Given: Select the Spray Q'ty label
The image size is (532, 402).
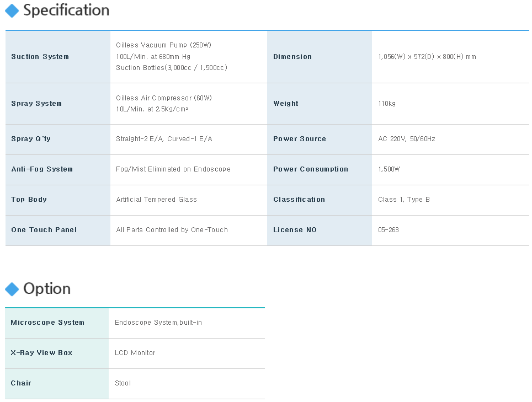Looking at the screenshot, I should (31, 138).
